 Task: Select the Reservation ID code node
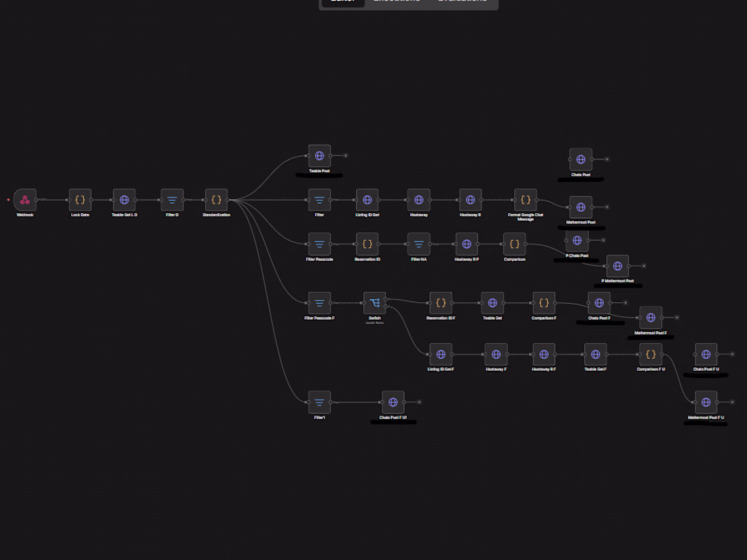tap(367, 244)
